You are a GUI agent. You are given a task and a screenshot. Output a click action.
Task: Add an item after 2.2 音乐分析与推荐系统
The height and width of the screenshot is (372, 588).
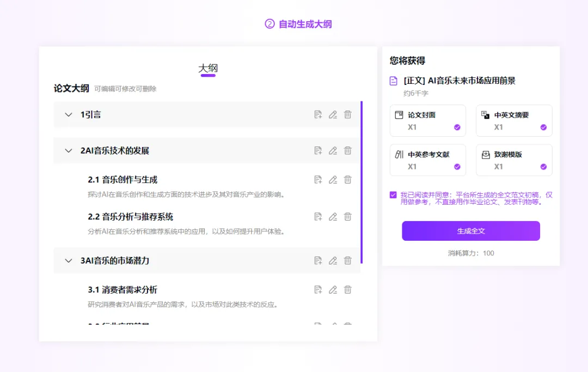tap(318, 217)
